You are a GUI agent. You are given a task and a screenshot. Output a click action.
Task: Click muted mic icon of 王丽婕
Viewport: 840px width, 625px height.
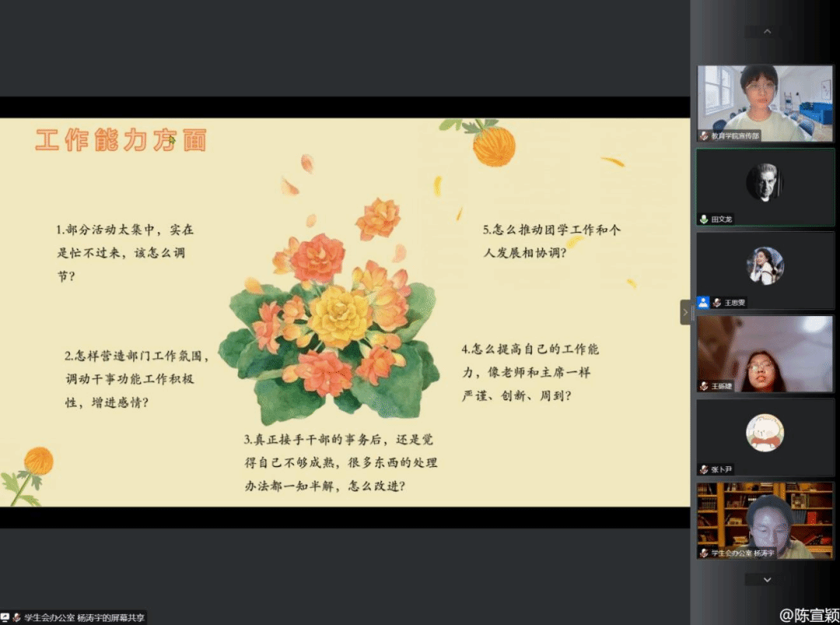(704, 386)
